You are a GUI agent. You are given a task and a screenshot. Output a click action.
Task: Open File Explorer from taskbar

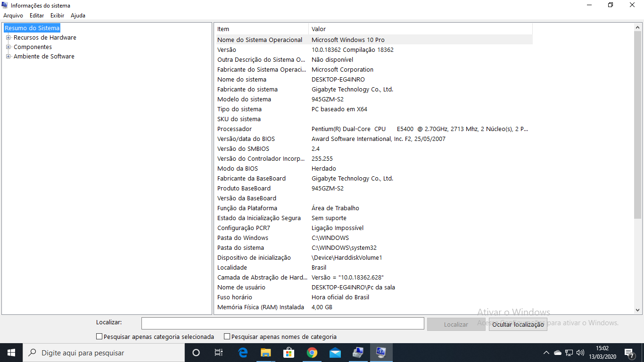pos(266,353)
